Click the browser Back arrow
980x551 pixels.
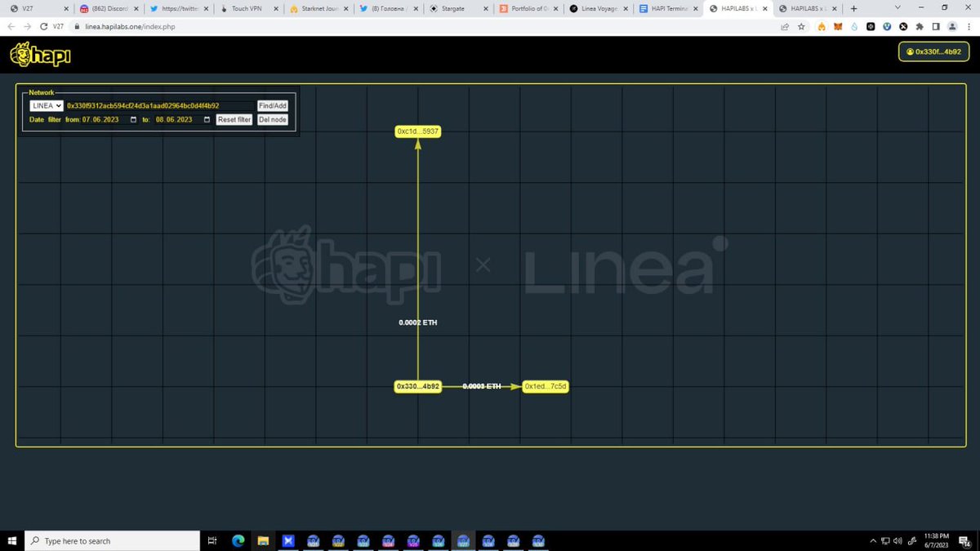tap(11, 26)
